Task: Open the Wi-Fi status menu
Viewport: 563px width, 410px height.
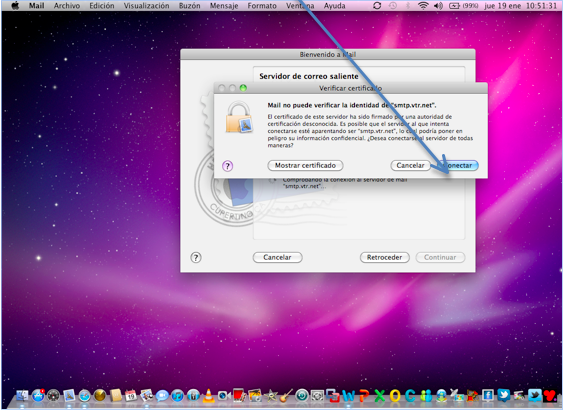Action: pos(423,6)
